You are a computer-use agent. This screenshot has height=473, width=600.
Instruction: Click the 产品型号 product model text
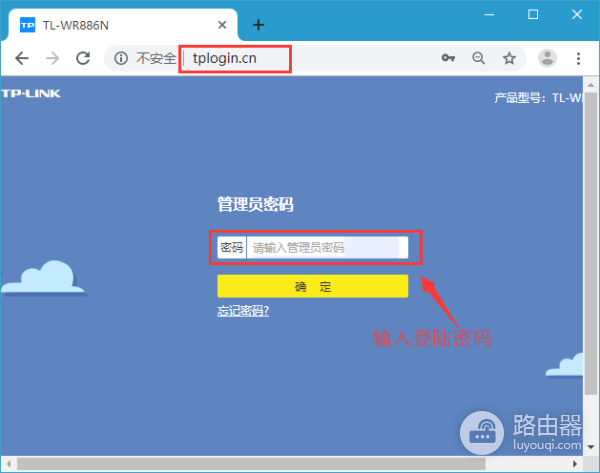click(x=538, y=98)
